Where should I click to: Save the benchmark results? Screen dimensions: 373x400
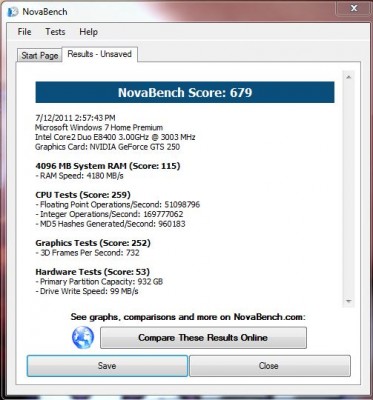(107, 366)
